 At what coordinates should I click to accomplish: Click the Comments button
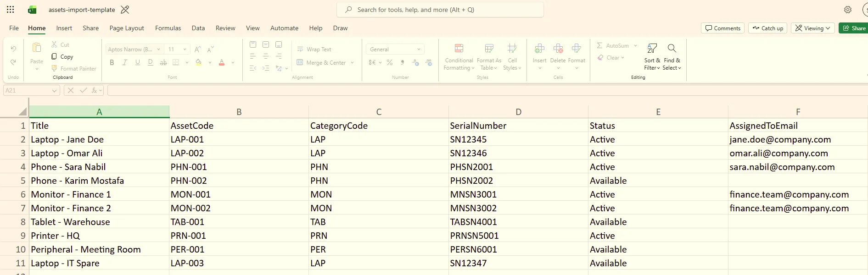[x=723, y=28]
